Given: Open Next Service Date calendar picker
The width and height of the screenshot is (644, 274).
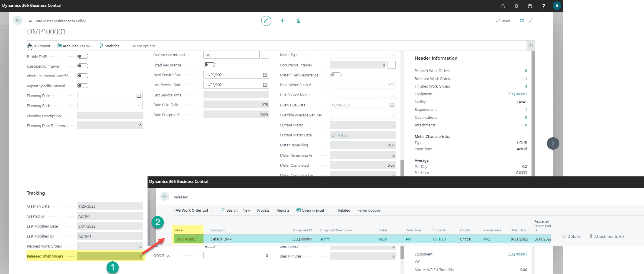Looking at the screenshot, I should (x=265, y=75).
